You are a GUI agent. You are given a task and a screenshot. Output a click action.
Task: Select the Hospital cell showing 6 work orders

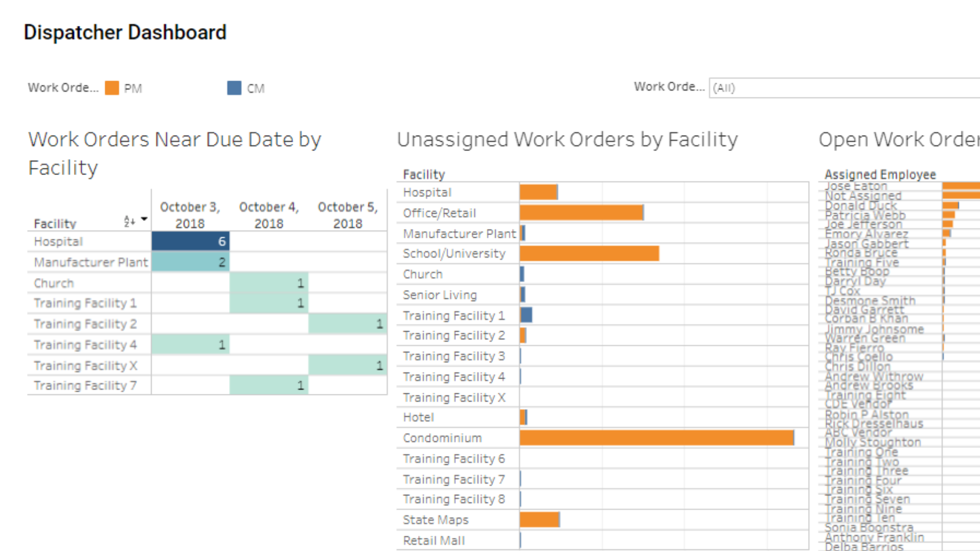190,241
